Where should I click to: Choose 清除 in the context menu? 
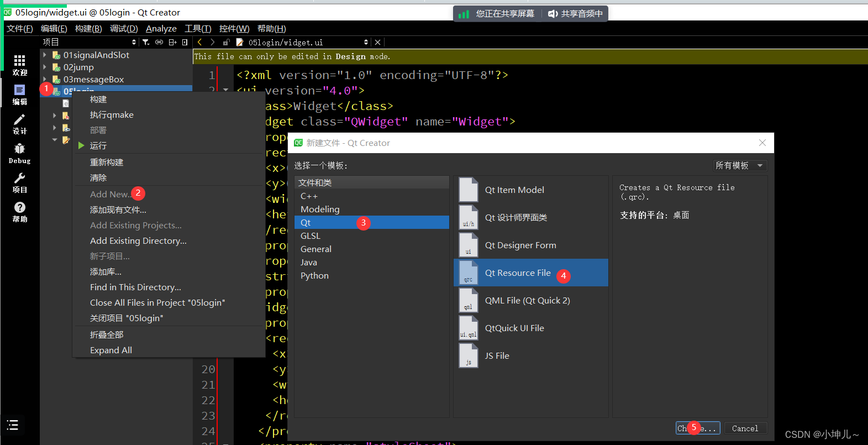click(x=169, y=177)
